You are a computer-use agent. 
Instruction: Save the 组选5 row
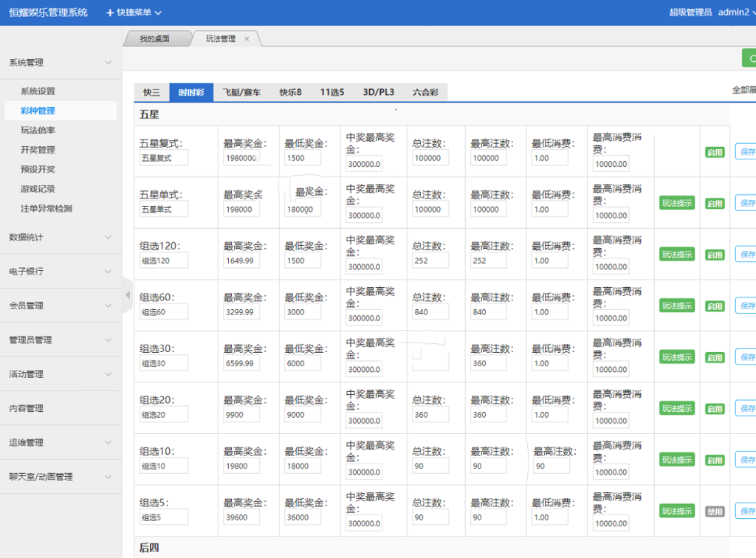[x=746, y=511]
